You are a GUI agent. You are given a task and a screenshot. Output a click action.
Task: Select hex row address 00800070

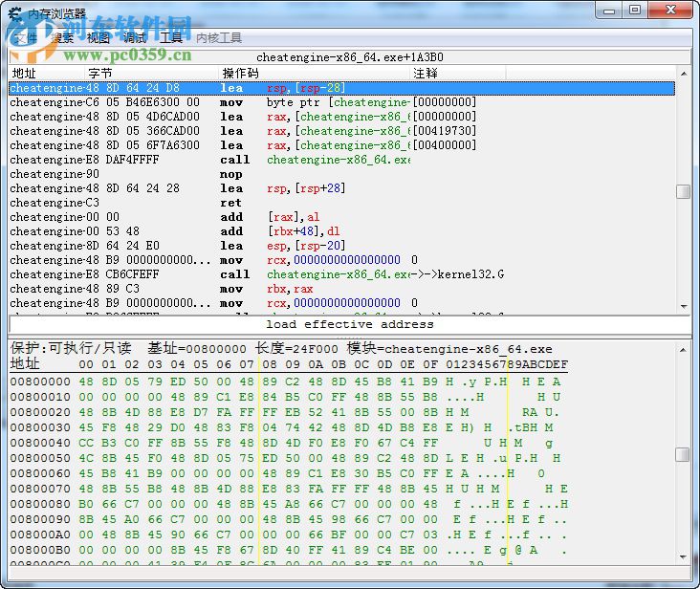coord(40,489)
